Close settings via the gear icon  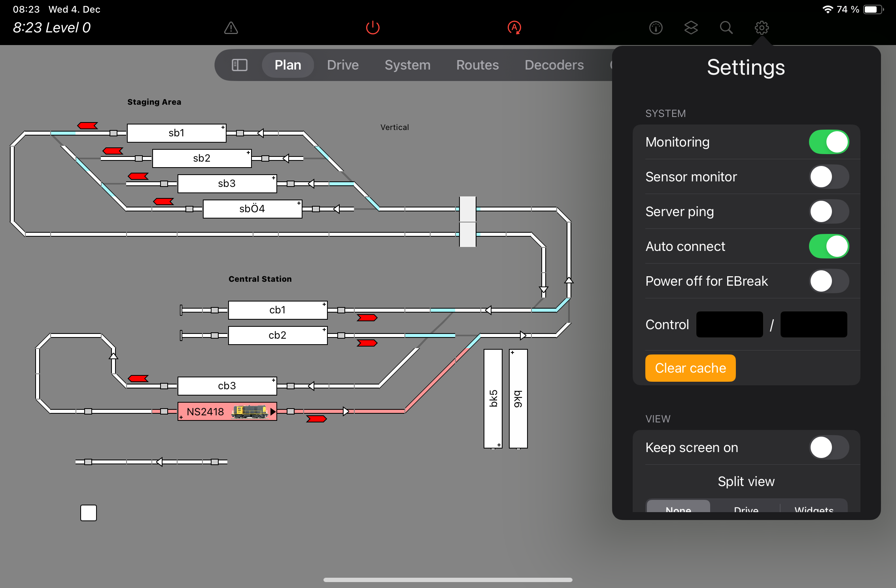(x=761, y=28)
